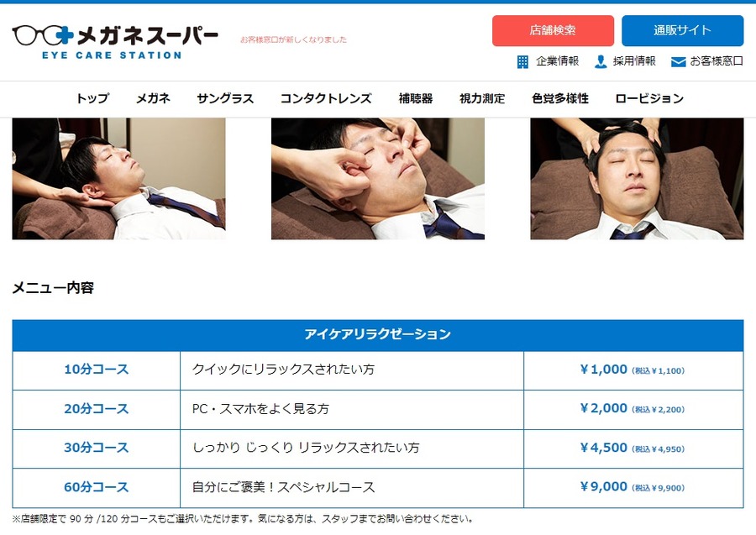Open the 色覚多様性 navigation item
The image size is (756, 535).
coord(560,99)
